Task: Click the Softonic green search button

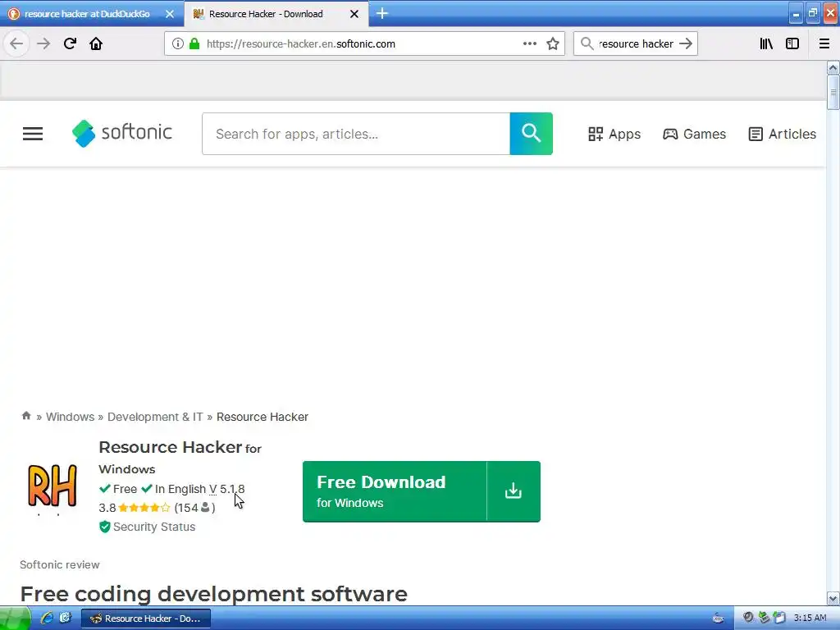Action: pyautogui.click(x=531, y=134)
